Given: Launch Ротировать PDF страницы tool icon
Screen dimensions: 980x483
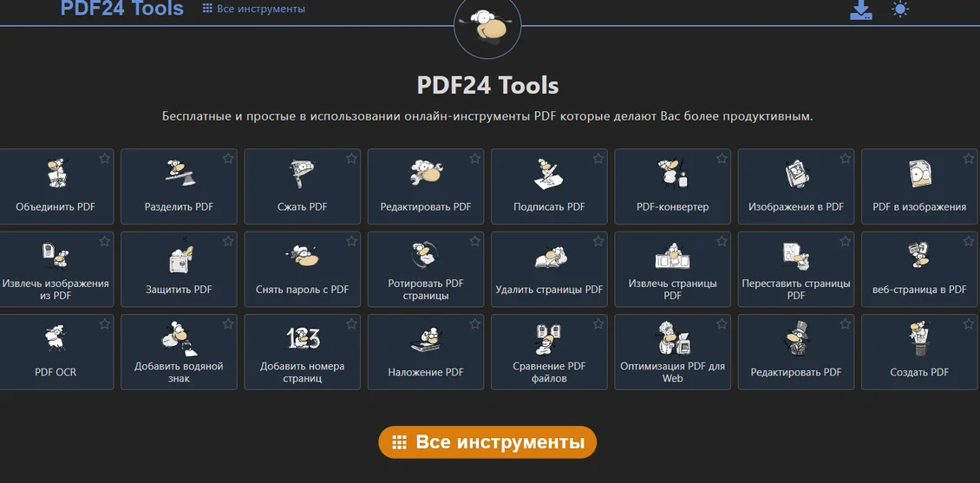Looking at the screenshot, I should coord(426,255).
